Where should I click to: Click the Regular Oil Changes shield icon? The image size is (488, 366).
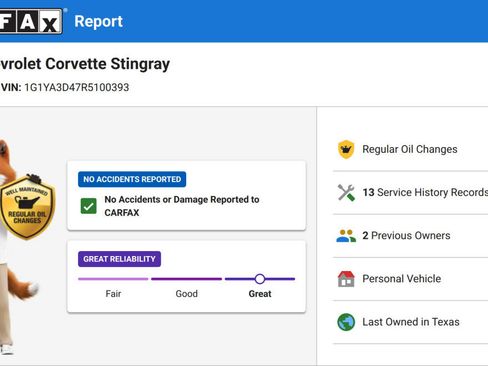click(346, 149)
